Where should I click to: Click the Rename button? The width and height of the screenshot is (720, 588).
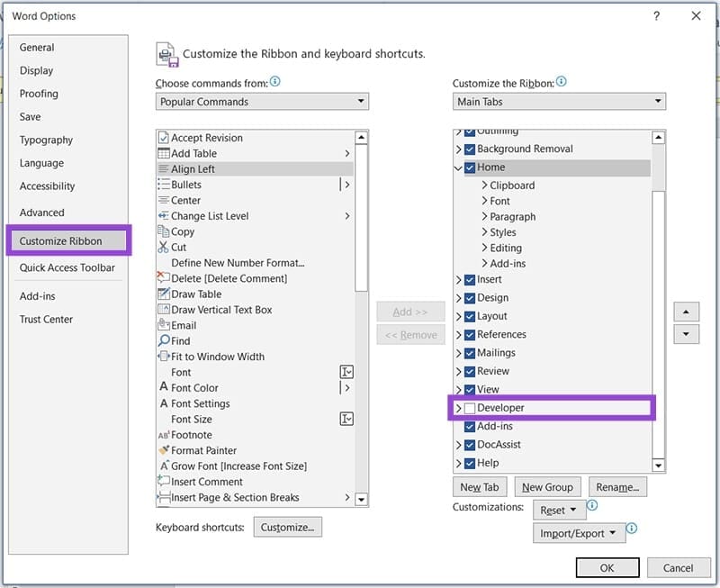pyautogui.click(x=617, y=486)
